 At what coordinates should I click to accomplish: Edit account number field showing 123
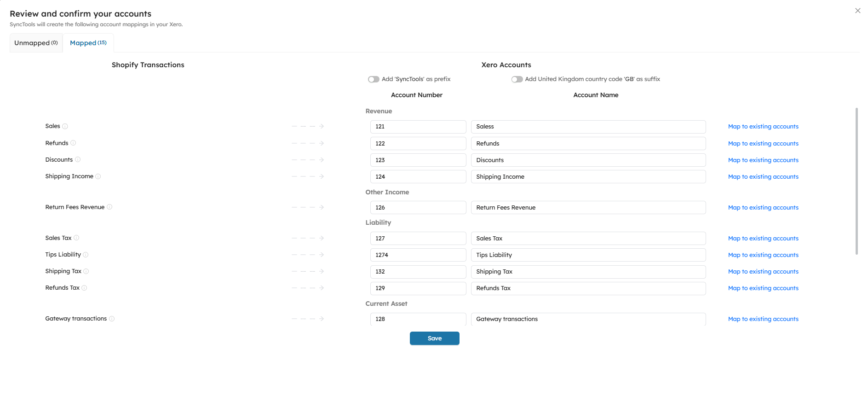click(x=418, y=160)
